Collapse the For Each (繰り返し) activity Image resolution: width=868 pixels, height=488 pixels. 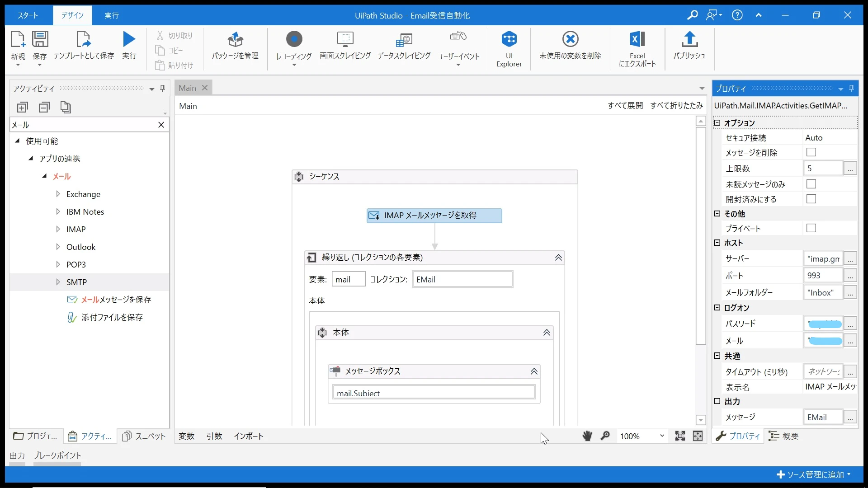click(x=558, y=258)
